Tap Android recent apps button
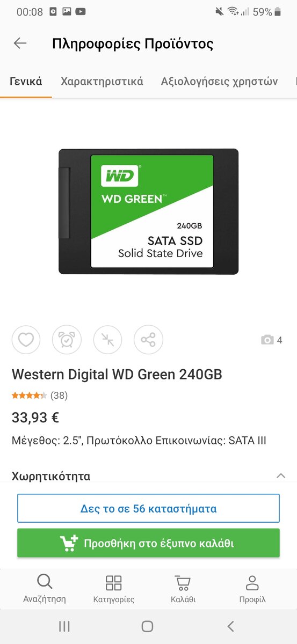The height and width of the screenshot is (644, 297). (x=64, y=626)
